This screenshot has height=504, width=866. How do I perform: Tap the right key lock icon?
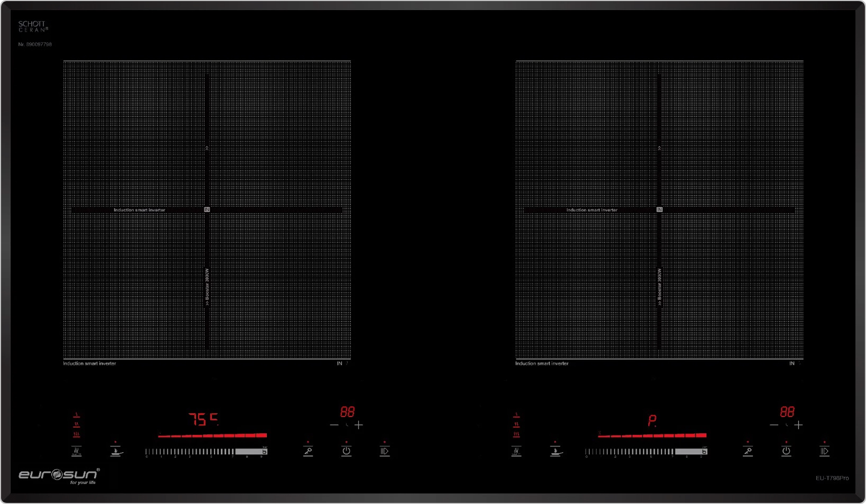point(748,451)
